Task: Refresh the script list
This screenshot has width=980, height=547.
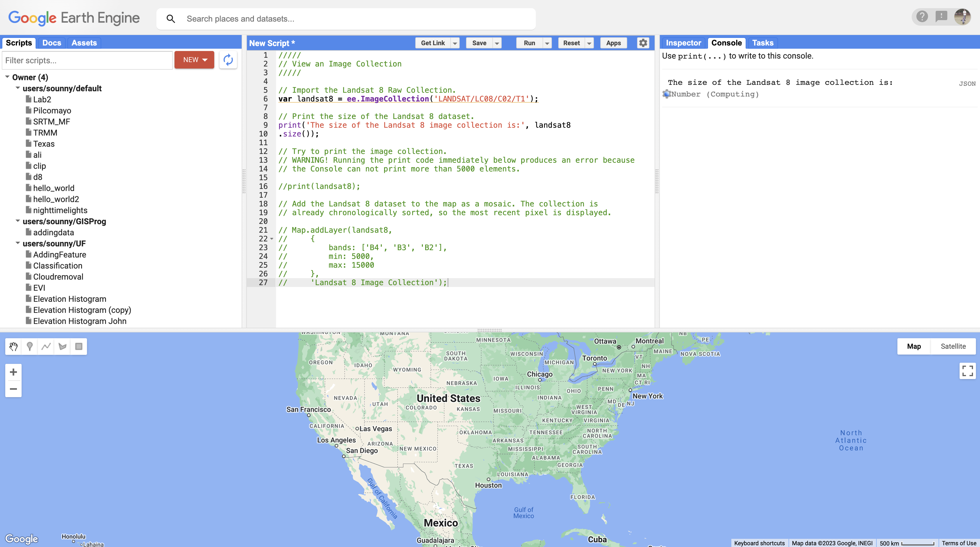Action: (x=228, y=60)
